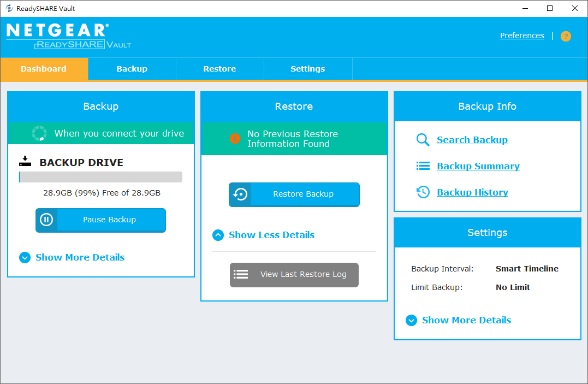
Task: Click the list icon on View Last Restore Log
Action: pyautogui.click(x=241, y=274)
